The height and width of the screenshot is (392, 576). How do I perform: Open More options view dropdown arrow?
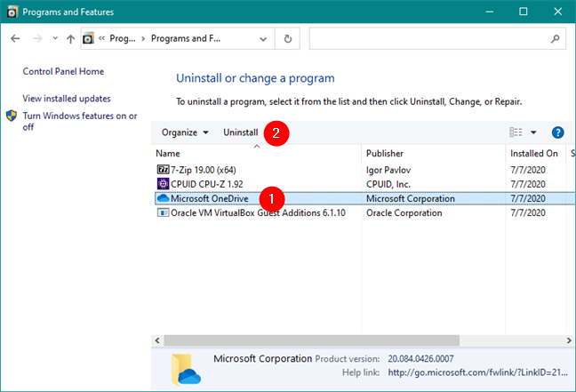click(x=533, y=132)
